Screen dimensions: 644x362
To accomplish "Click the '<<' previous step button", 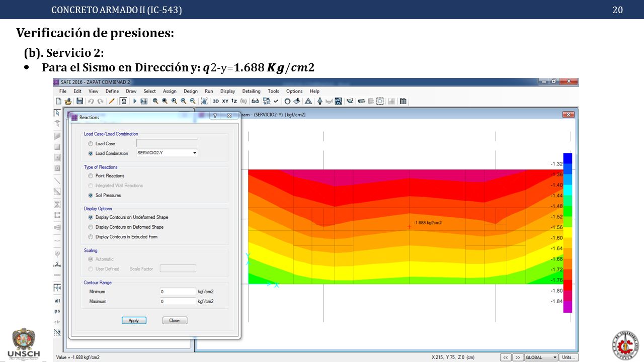I will (x=506, y=357).
